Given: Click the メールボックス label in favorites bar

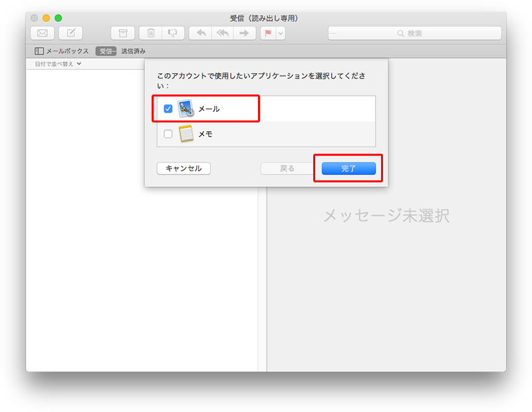Looking at the screenshot, I should click(67, 51).
